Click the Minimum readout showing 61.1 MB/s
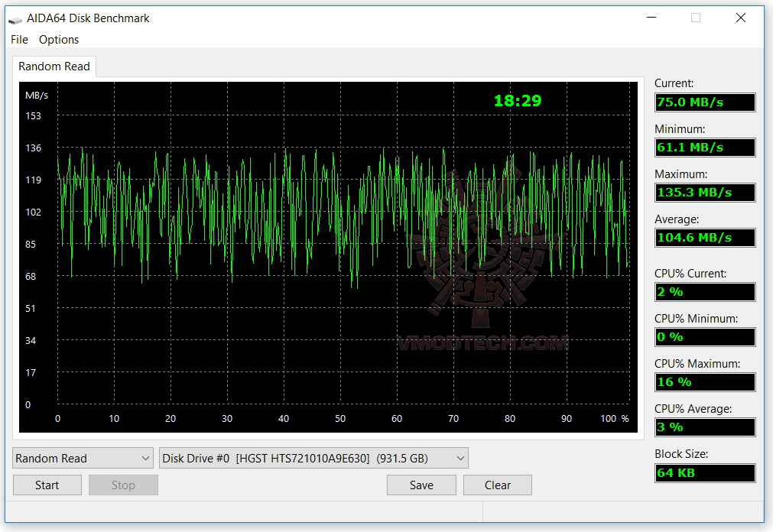This screenshot has width=773, height=532. pos(704,147)
